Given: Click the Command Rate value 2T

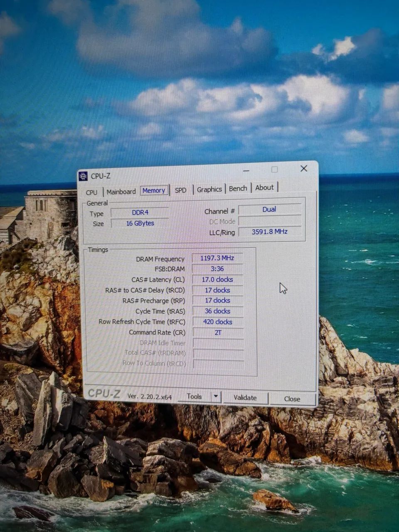Looking at the screenshot, I should tap(218, 332).
